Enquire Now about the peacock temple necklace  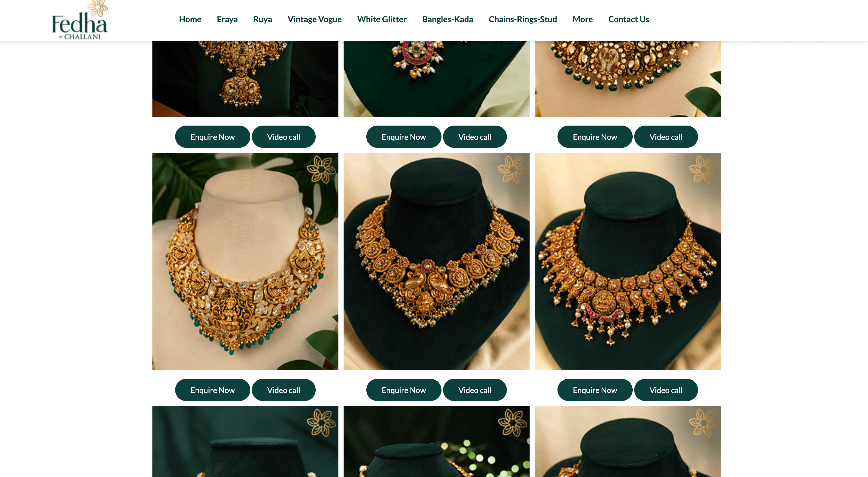(x=403, y=390)
